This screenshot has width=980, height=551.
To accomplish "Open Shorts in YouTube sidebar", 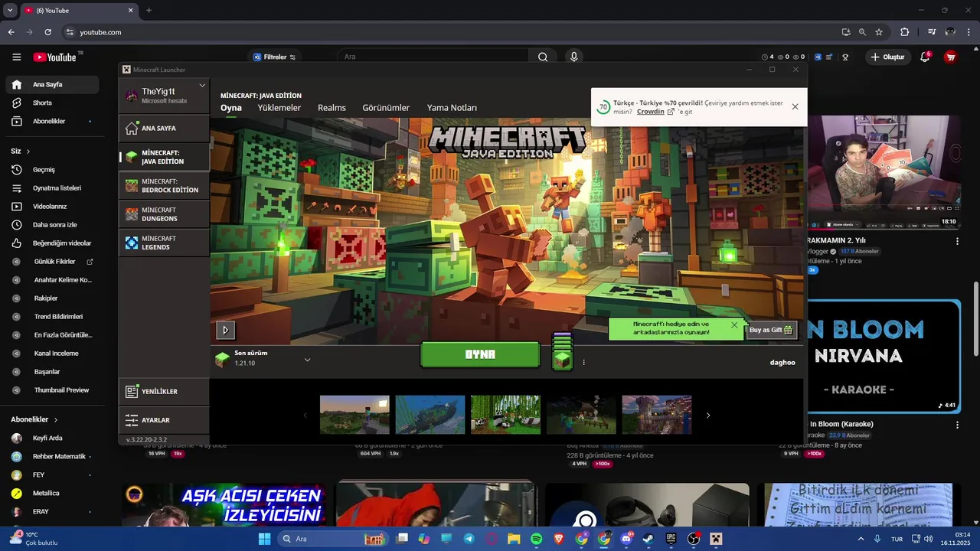I will click(52, 103).
